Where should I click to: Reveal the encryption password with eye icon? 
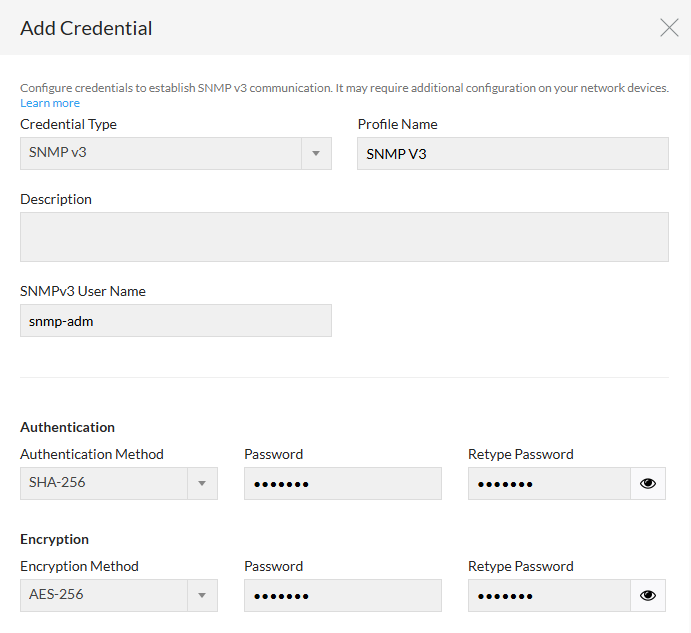(648, 596)
